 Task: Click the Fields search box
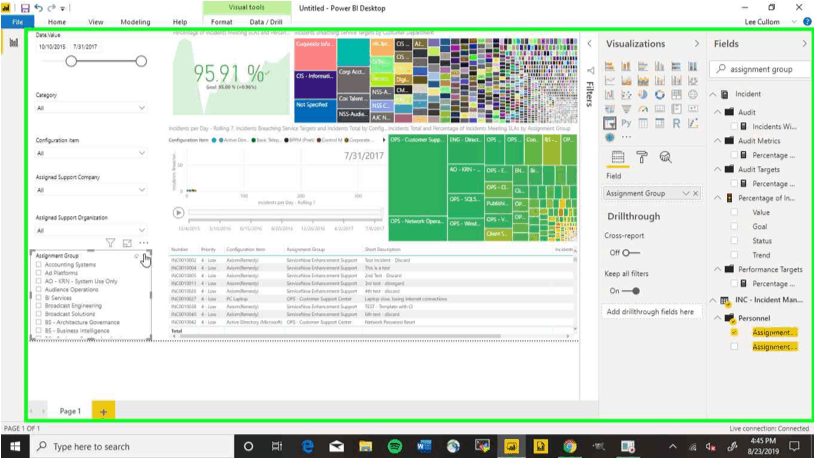[761, 69]
